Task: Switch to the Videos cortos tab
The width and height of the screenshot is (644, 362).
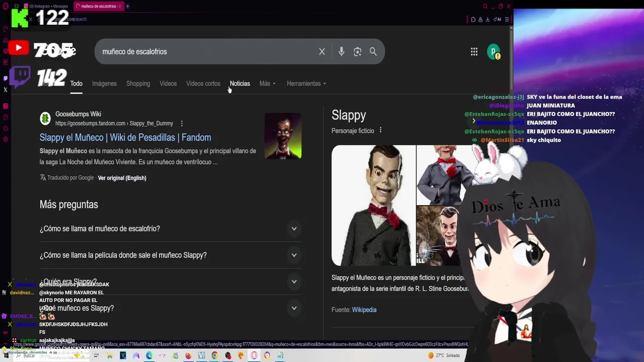Action: point(203,83)
